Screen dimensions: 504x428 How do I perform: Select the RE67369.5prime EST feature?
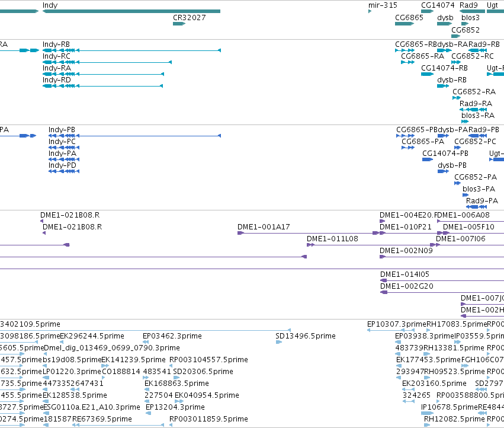pyautogui.click(x=118, y=425)
